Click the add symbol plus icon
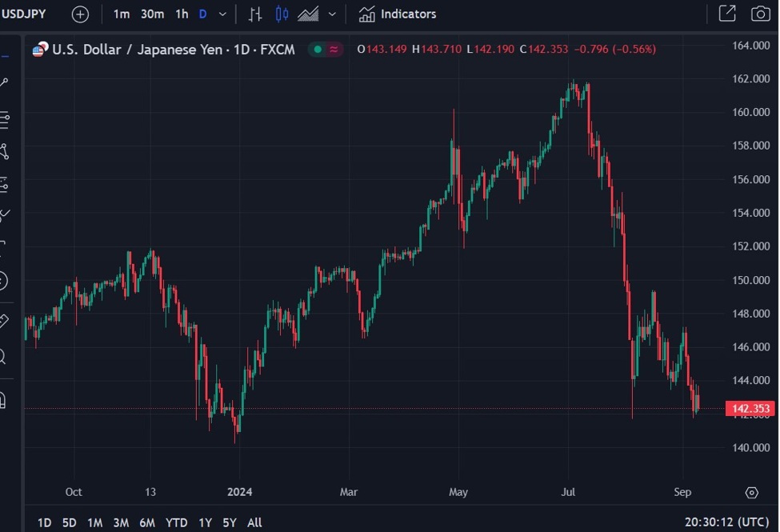Image resolution: width=780 pixels, height=532 pixels. 80,14
